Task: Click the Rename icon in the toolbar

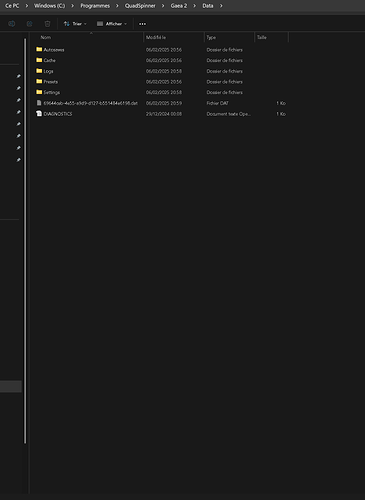Action: [x=12, y=24]
